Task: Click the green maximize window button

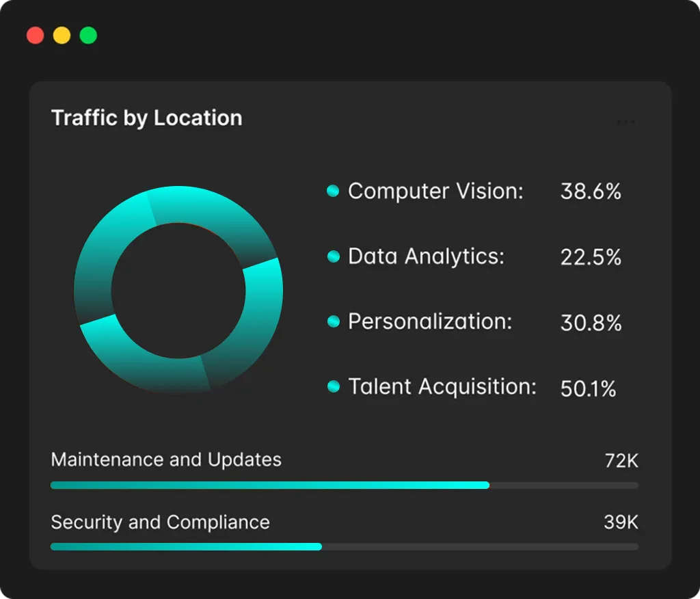Action: pos(88,36)
